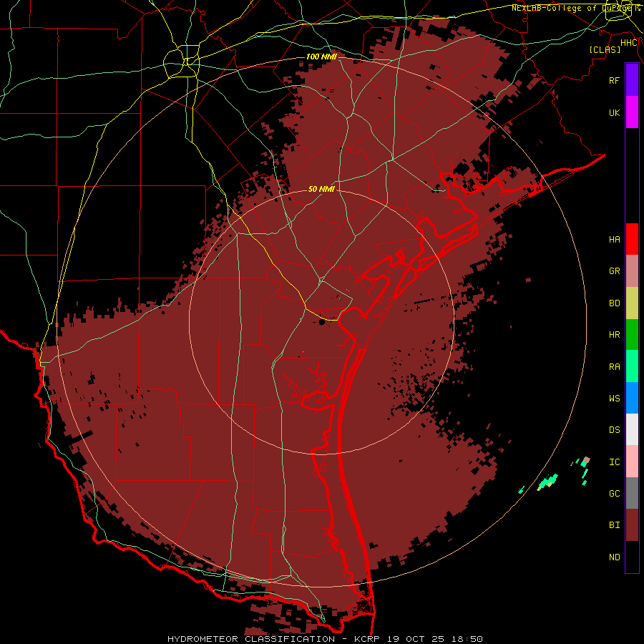
Task: Click the RF purple legend swatch
Action: [632, 80]
